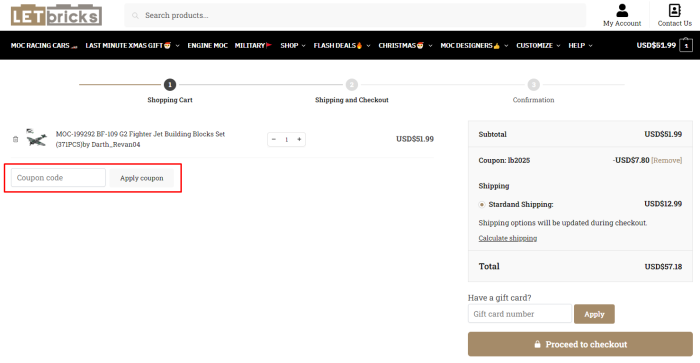Select Stardand Shipping radio option

[x=482, y=204]
